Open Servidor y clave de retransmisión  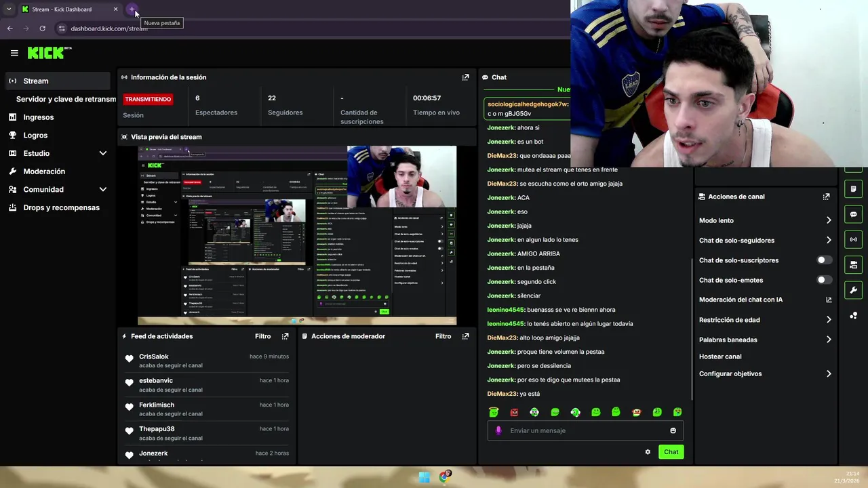(66, 99)
